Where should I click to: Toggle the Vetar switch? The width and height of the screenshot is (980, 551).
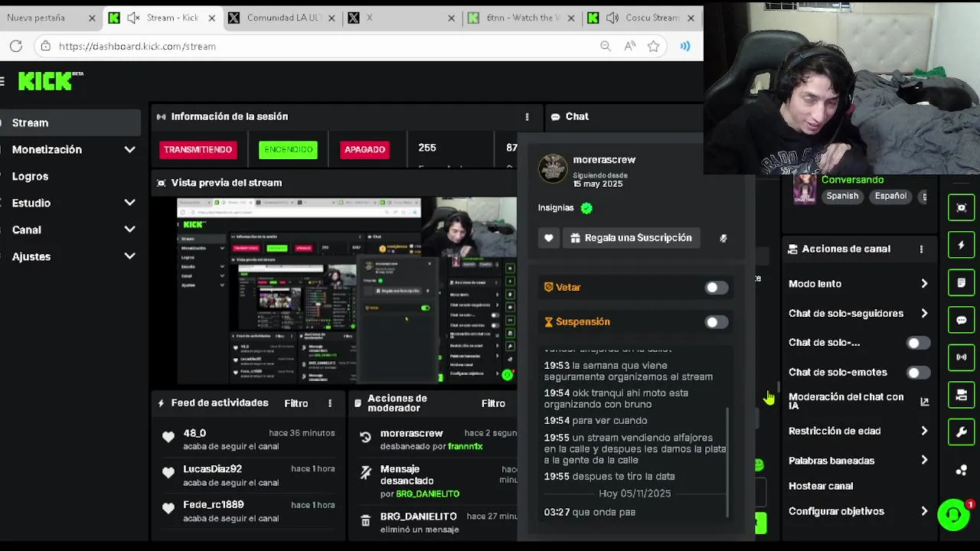716,288
